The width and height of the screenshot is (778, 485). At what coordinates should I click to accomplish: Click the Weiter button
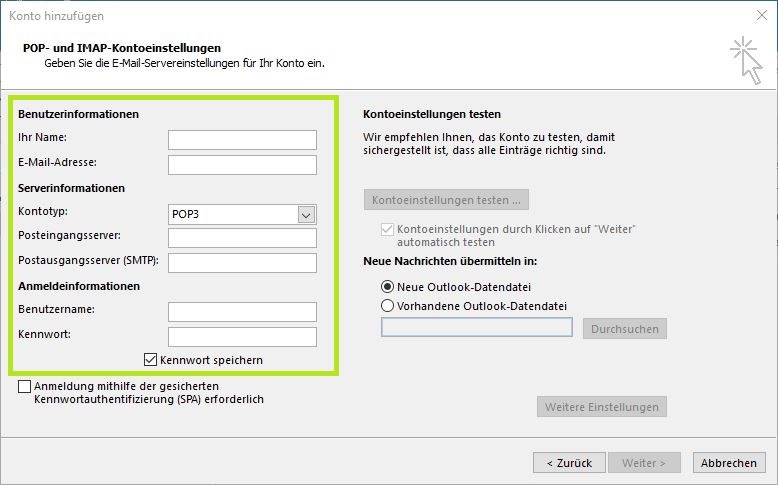click(644, 463)
